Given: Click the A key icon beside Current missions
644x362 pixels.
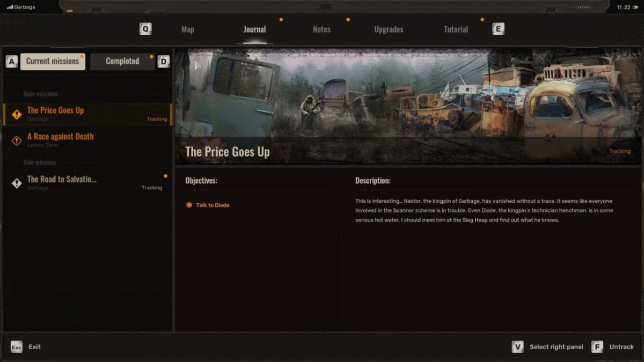Looking at the screenshot, I should point(11,61).
